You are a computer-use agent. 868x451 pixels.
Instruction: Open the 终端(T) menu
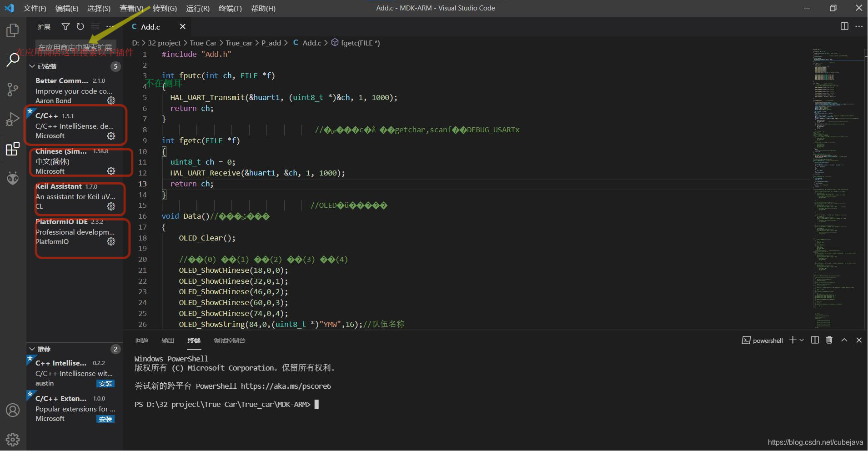point(230,8)
